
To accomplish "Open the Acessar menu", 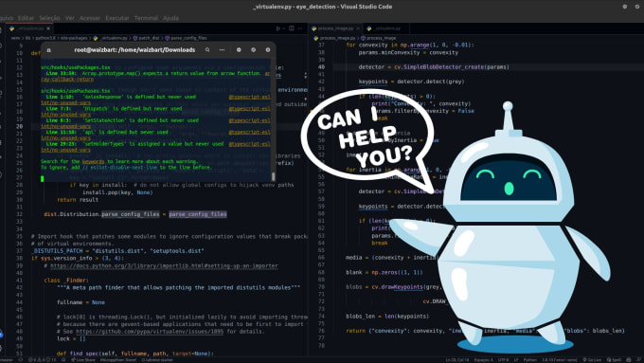I will (90, 18).
